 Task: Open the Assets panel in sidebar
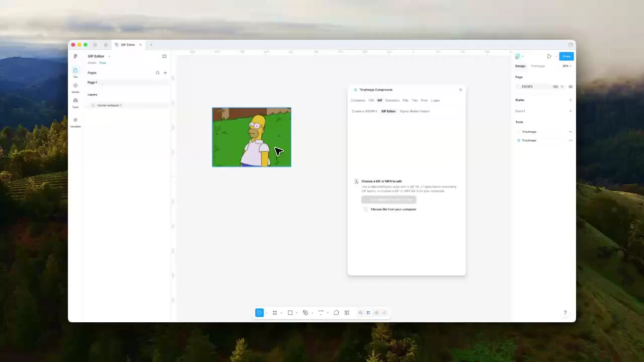(75, 87)
